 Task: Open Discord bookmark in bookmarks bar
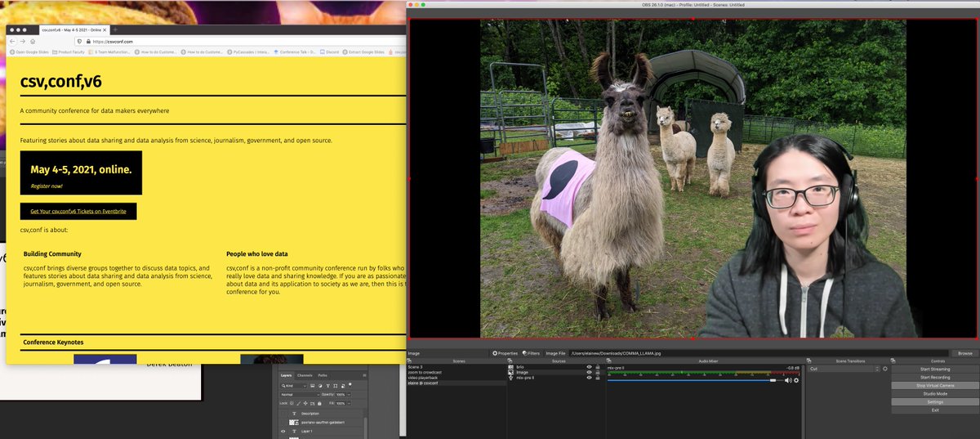tap(331, 52)
